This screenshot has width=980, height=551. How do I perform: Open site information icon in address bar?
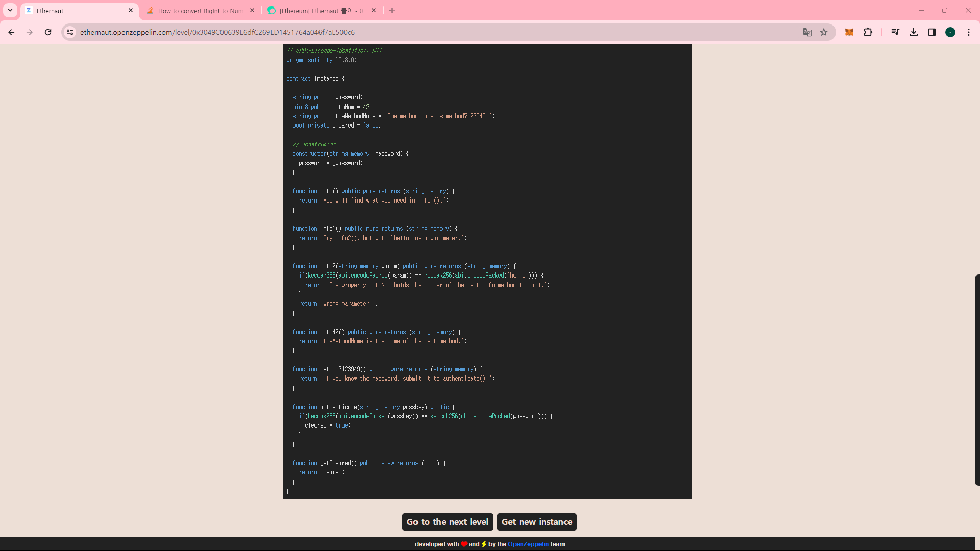(70, 32)
